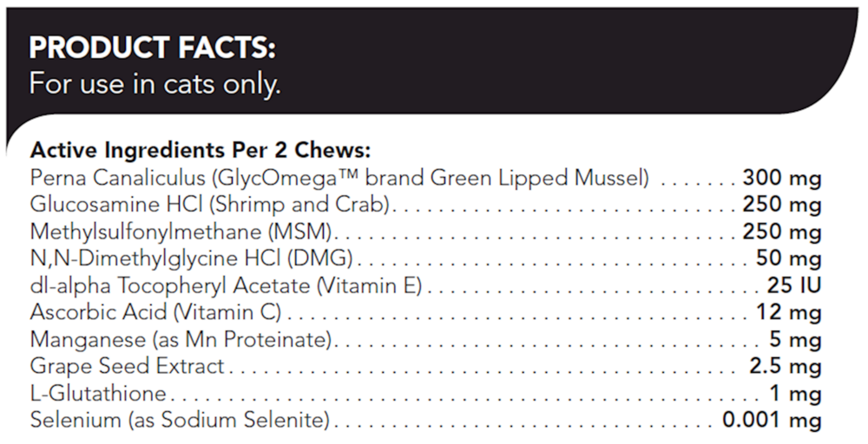
Task: Click the Perna Canaliculus ingredient name
Action: [339, 179]
